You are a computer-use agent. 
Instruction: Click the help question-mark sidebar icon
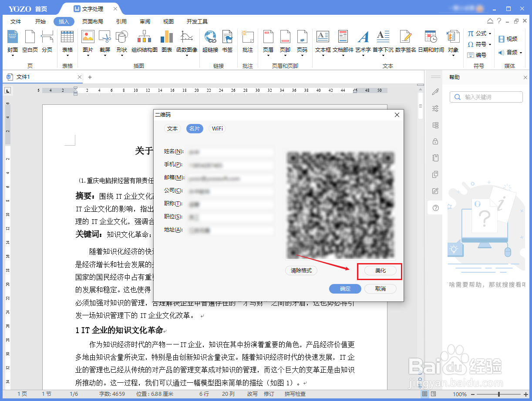[435, 208]
